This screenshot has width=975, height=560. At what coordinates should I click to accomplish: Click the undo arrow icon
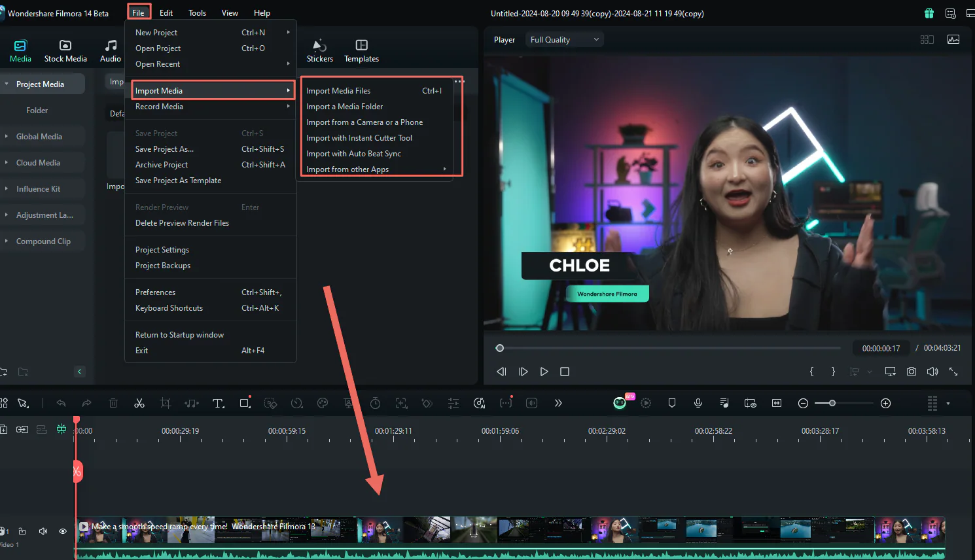pos(61,403)
